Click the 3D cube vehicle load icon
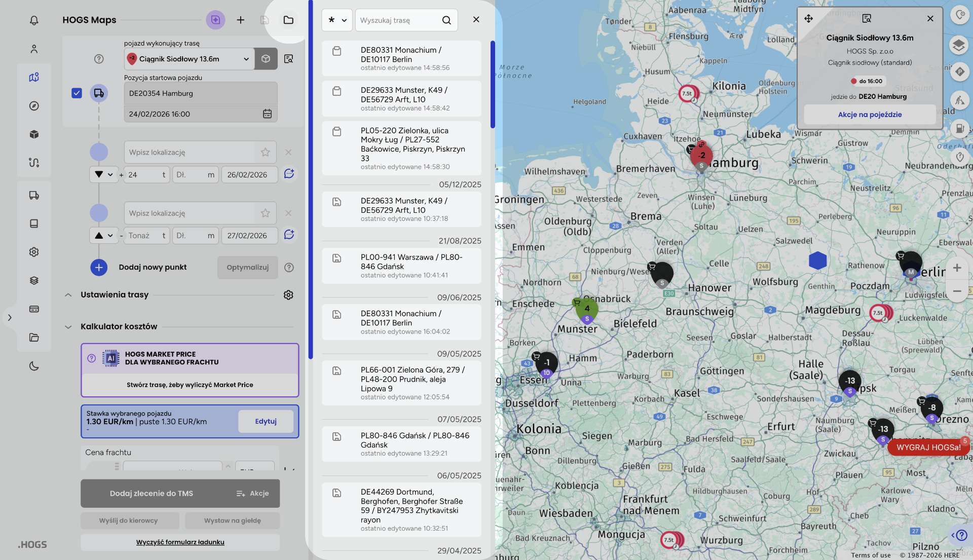This screenshot has width=973, height=560. pyautogui.click(x=266, y=59)
